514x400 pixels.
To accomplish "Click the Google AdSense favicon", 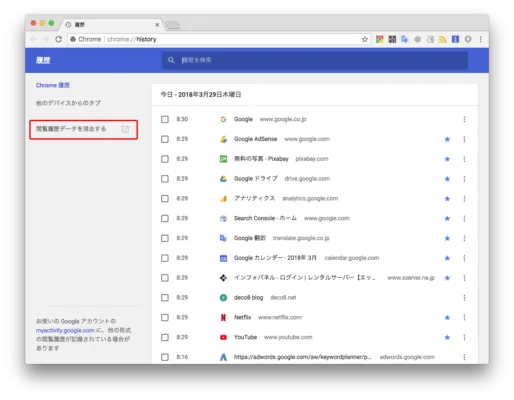I will [x=223, y=139].
